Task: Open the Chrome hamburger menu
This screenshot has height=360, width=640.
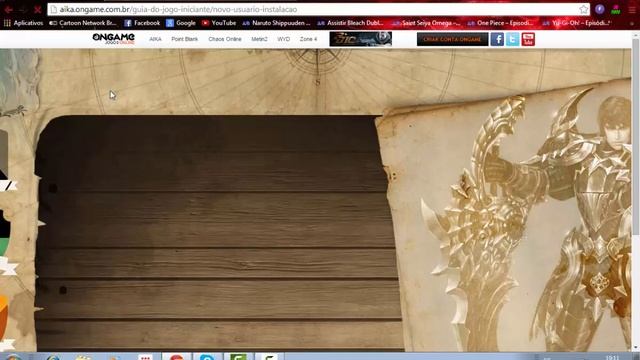Action: 632,9
